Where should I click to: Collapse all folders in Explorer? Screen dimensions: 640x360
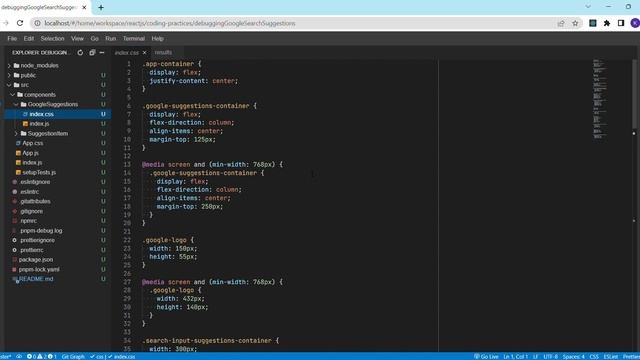click(92, 53)
